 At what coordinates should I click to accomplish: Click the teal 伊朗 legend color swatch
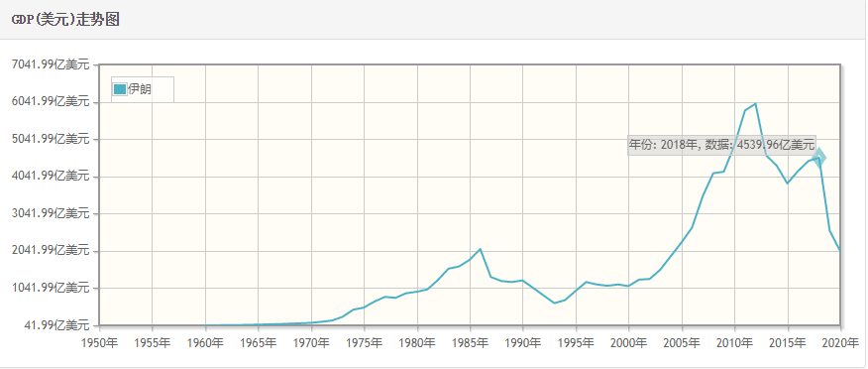(120, 89)
